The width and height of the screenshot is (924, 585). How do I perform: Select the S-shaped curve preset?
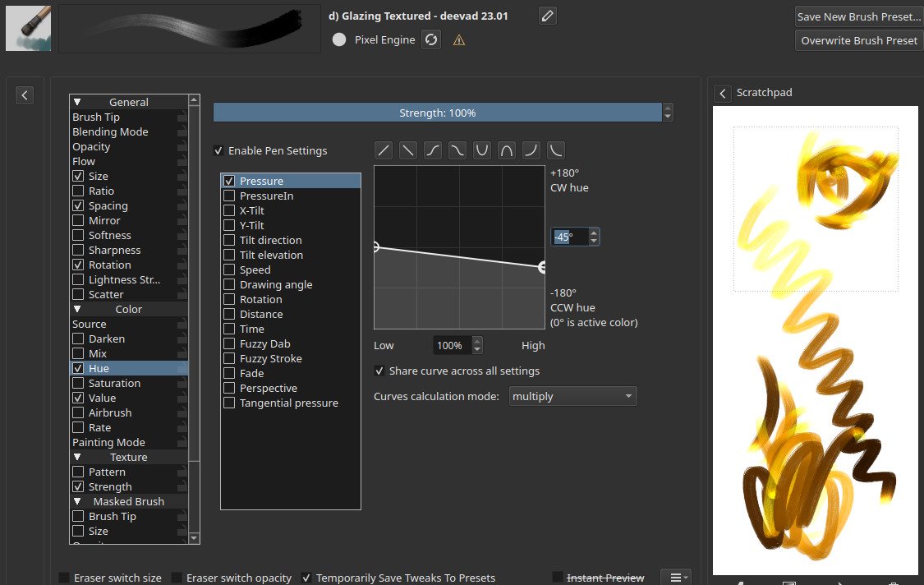(x=433, y=150)
